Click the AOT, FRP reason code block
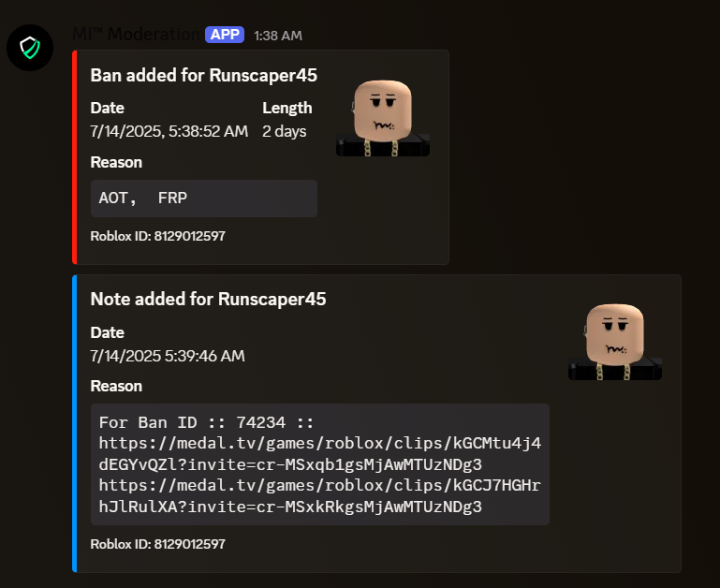720x588 pixels. pos(204,198)
